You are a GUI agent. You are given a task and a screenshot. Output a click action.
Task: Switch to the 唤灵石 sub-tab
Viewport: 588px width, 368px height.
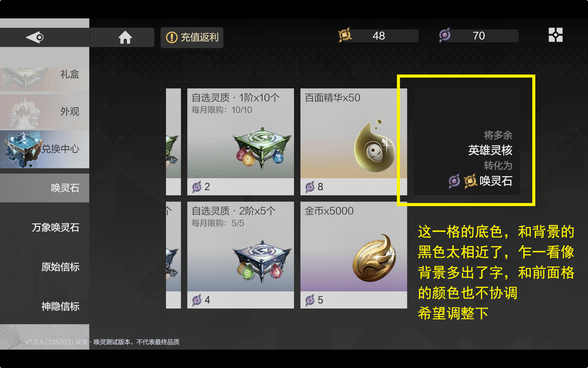pyautogui.click(x=45, y=188)
